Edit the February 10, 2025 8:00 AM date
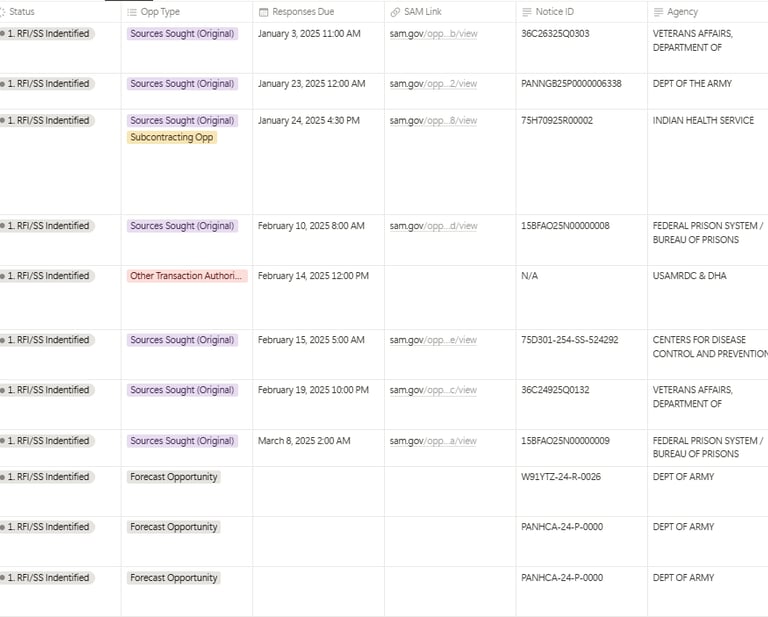768x617 pixels. tap(311, 226)
